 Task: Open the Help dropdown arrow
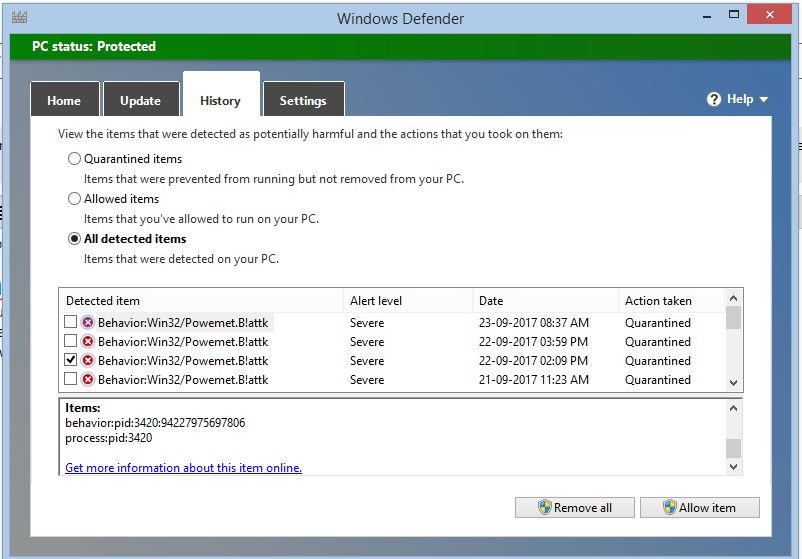click(x=764, y=100)
